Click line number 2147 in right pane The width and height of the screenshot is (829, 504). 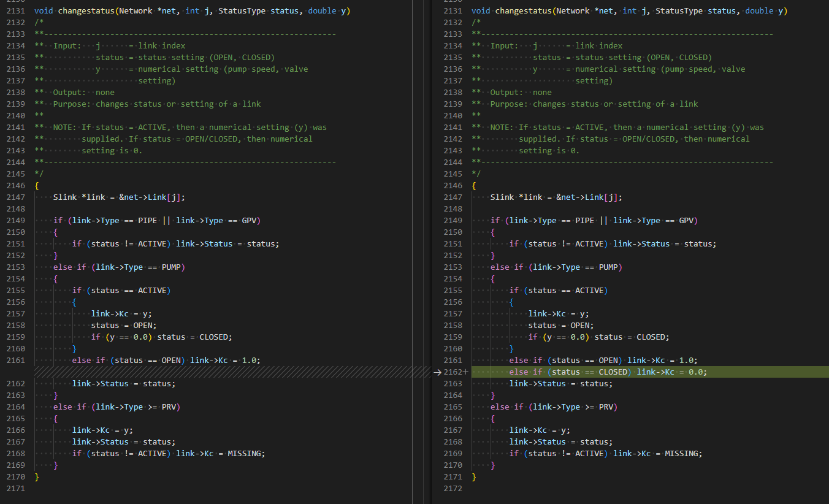click(x=453, y=197)
